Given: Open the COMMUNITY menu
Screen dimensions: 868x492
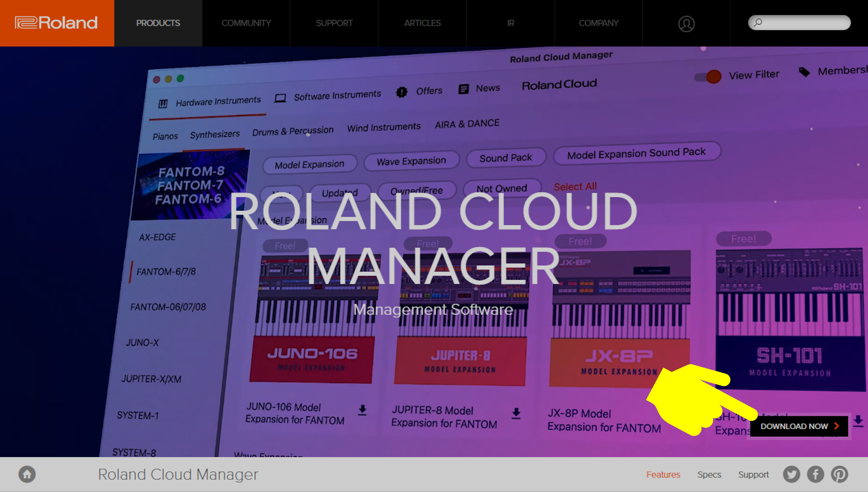Looking at the screenshot, I should pyautogui.click(x=246, y=23).
